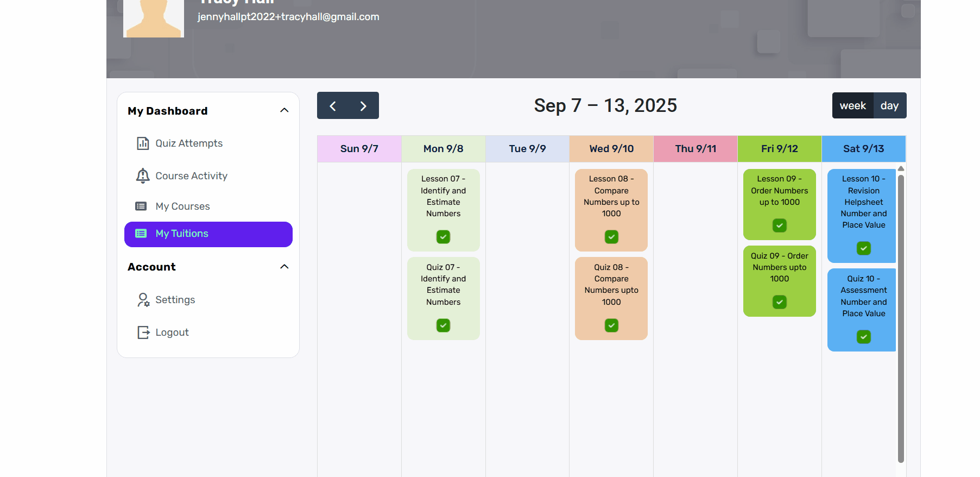
Task: Open Lesson 08 Compare Numbers event
Action: [611, 210]
